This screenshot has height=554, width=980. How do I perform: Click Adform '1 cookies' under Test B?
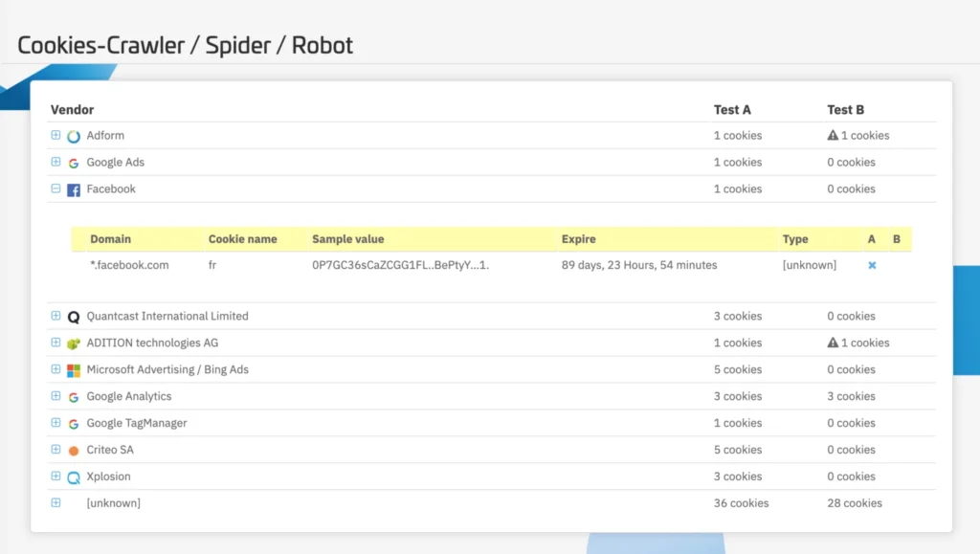point(865,136)
